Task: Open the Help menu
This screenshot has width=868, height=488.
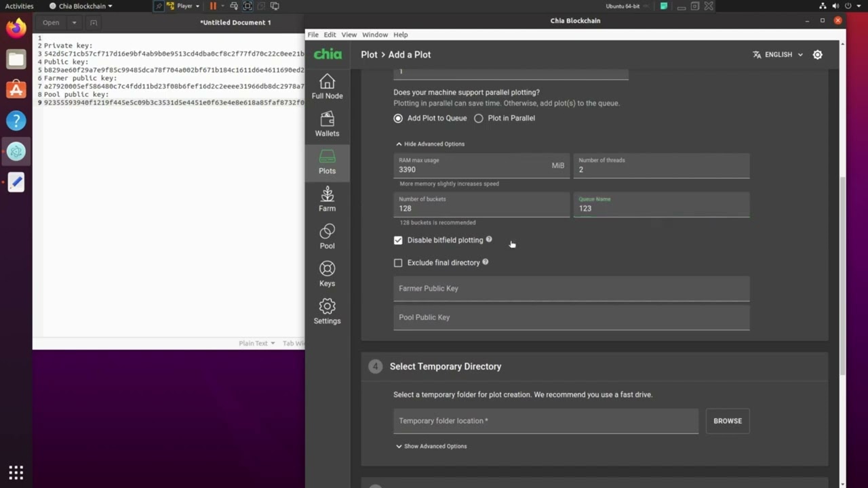Action: coord(401,35)
